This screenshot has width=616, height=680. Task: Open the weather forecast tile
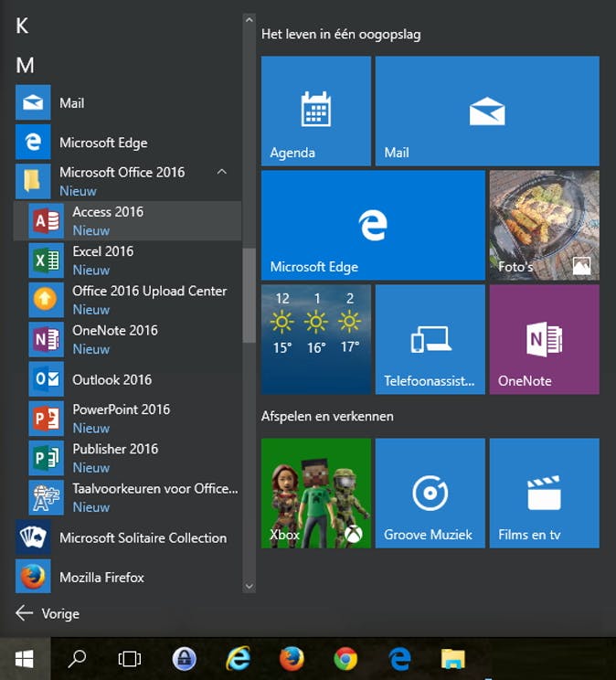click(315, 339)
